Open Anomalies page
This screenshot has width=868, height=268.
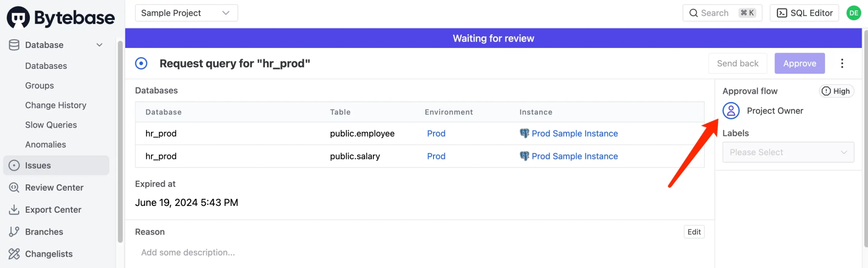tap(46, 144)
